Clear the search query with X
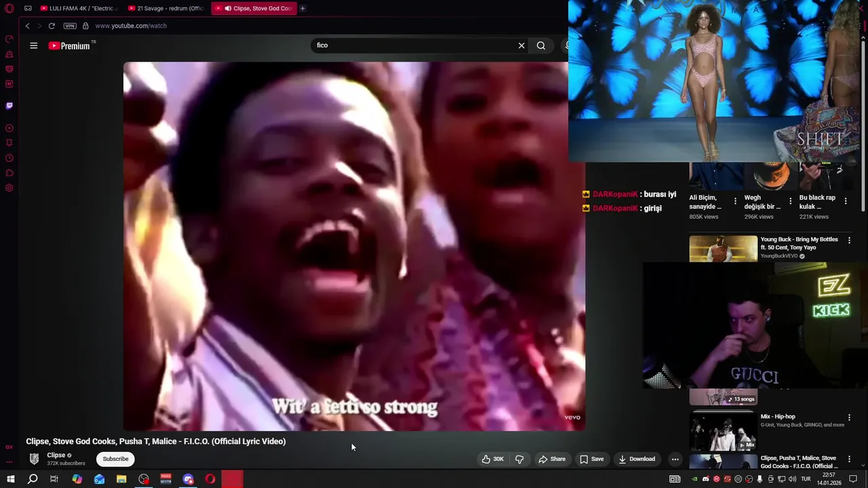Screen dimensions: 868x488 521,45
